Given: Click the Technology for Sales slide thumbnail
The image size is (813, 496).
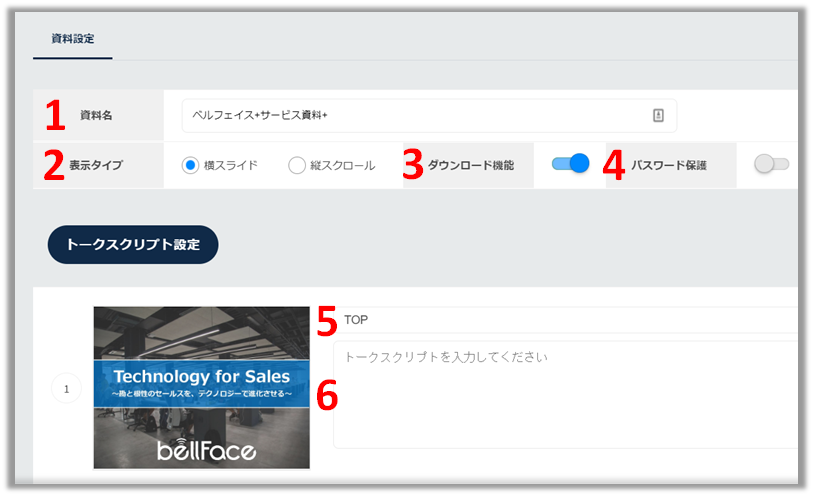Looking at the screenshot, I should [202, 388].
